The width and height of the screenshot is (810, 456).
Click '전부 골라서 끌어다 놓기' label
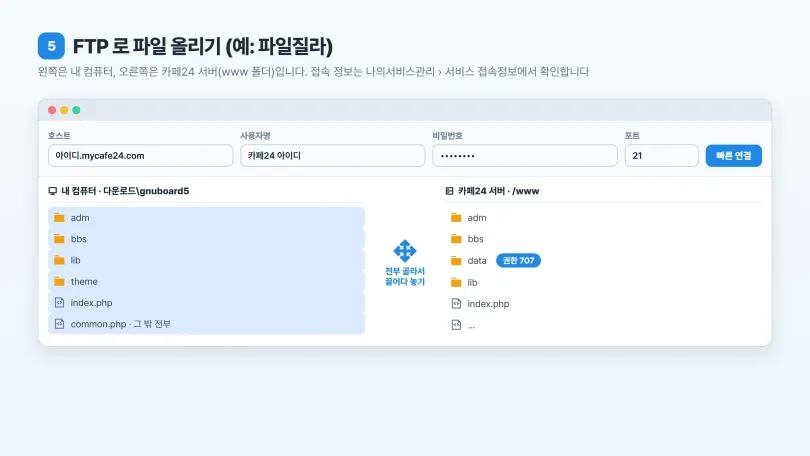pyautogui.click(x=405, y=276)
